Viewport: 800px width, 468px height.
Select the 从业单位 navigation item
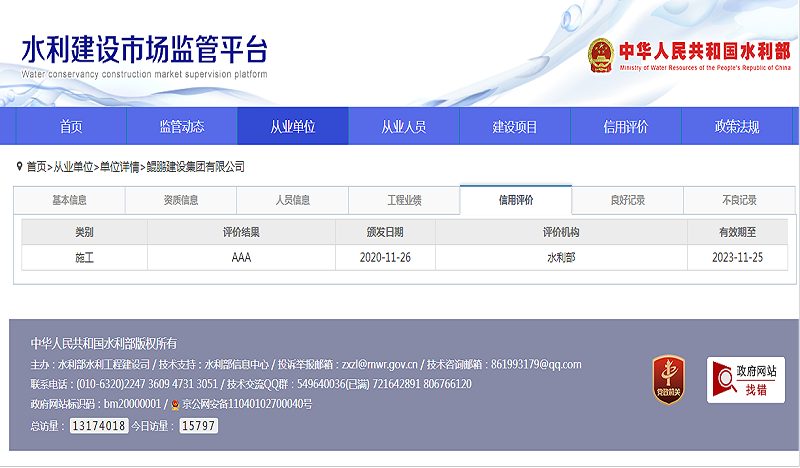tap(293, 126)
